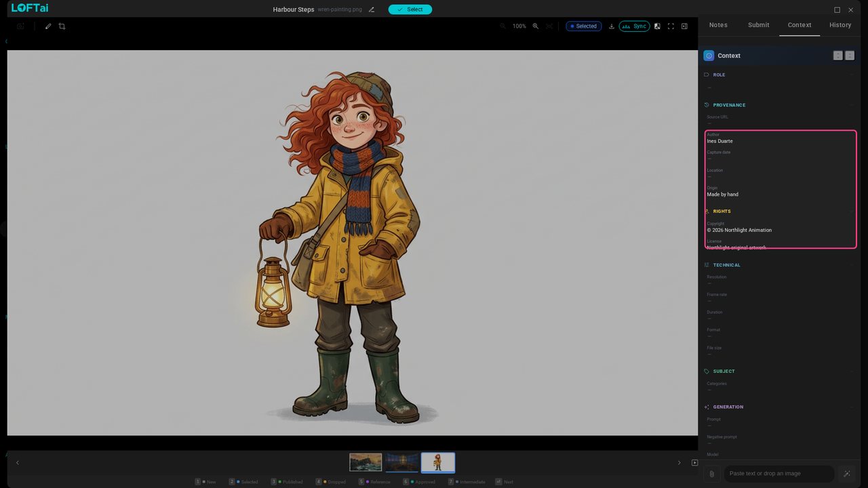The width and height of the screenshot is (868, 488).
Task: Click the compare split-view icon
Action: [657, 26]
